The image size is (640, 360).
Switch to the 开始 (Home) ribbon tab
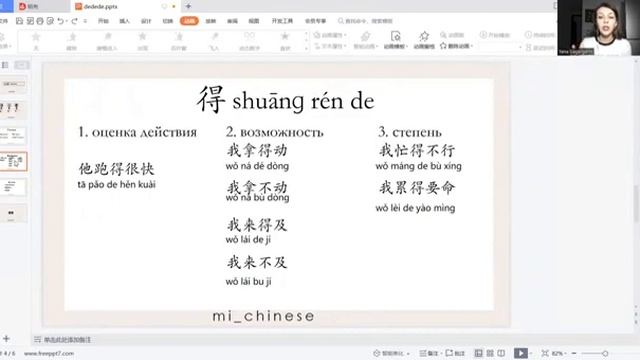(x=103, y=21)
